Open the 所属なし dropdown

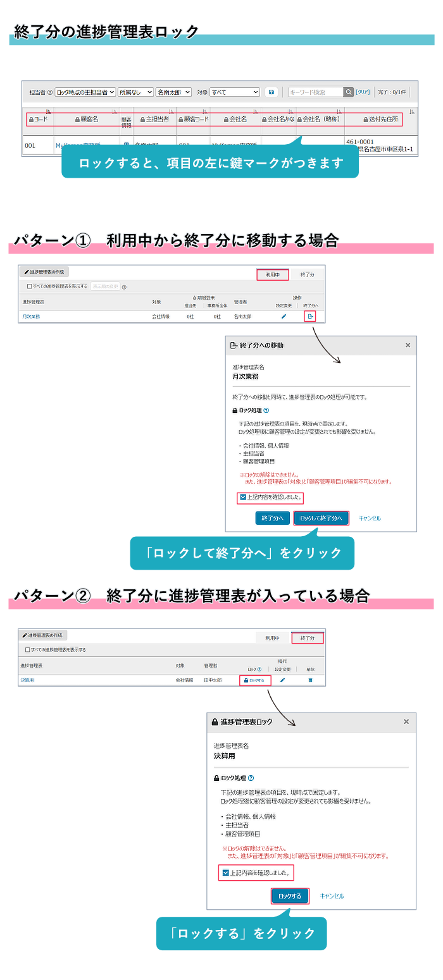[136, 92]
